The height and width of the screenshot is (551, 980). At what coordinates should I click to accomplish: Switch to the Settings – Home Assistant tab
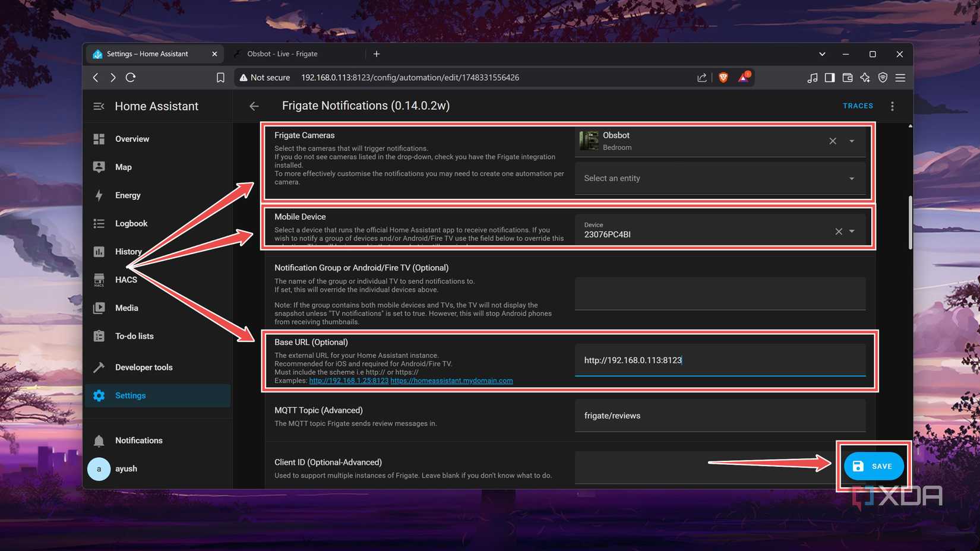click(x=148, y=53)
